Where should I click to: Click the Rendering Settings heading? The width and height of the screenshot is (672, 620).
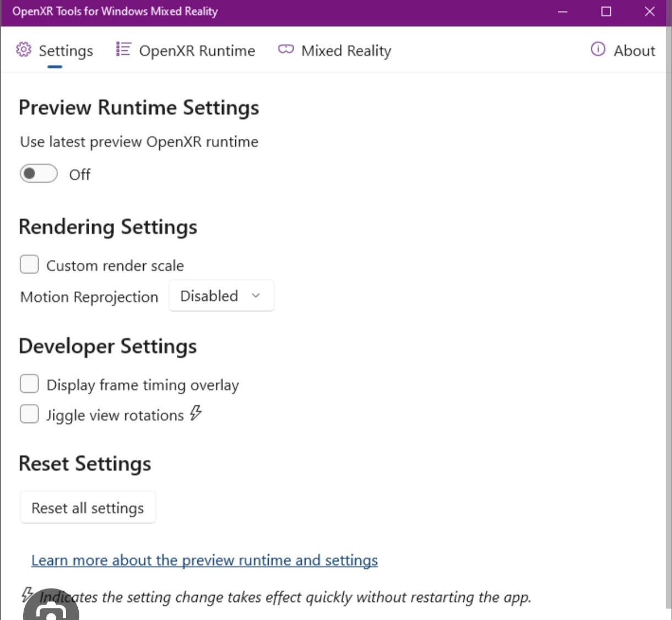[108, 227]
